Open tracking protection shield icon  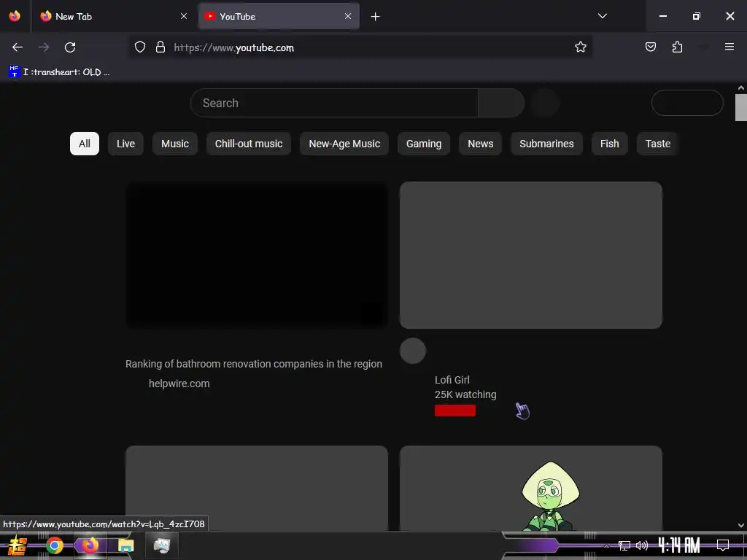pos(139,47)
